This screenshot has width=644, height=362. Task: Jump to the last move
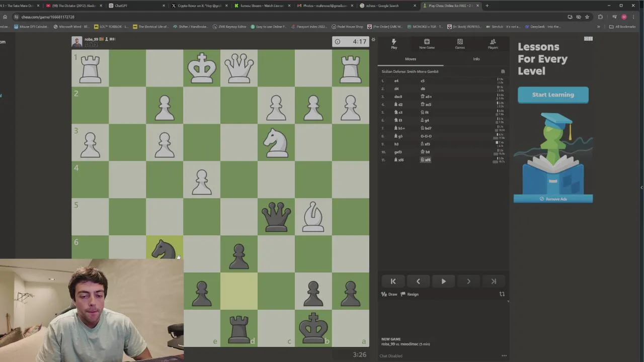pos(494,282)
